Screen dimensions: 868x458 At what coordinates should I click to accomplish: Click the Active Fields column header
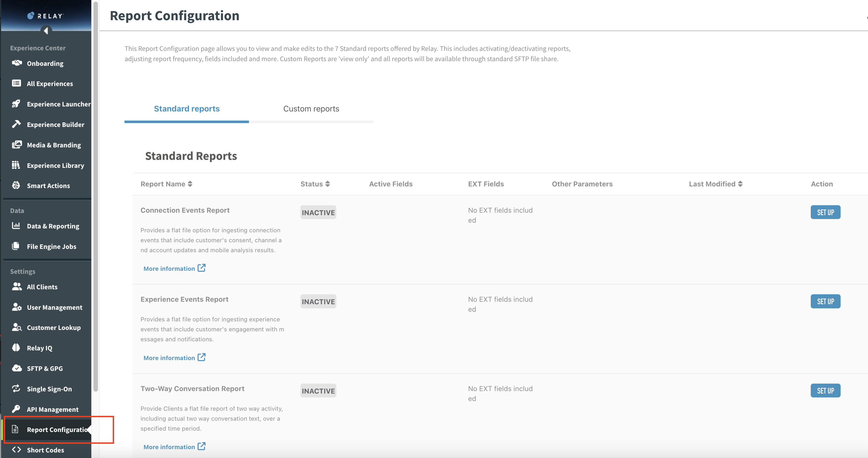point(391,184)
